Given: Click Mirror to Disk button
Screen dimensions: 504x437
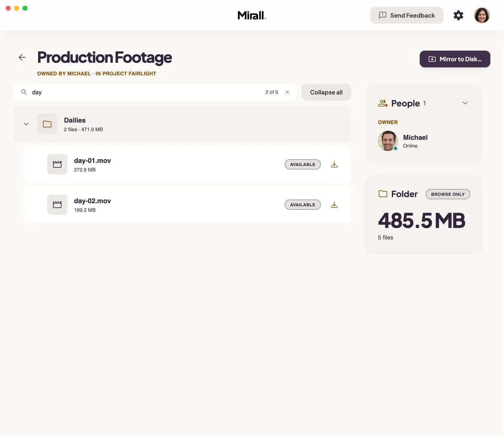Looking at the screenshot, I should 455,59.
